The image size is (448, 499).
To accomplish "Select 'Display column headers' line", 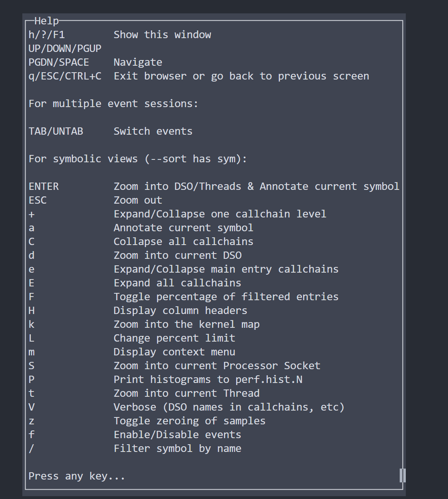I will 180,310.
